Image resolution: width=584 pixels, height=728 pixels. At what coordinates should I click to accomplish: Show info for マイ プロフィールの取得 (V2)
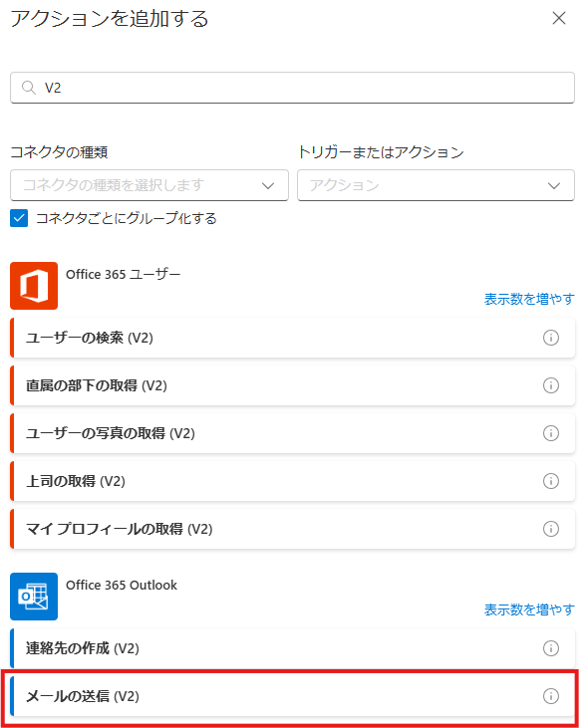coord(551,529)
